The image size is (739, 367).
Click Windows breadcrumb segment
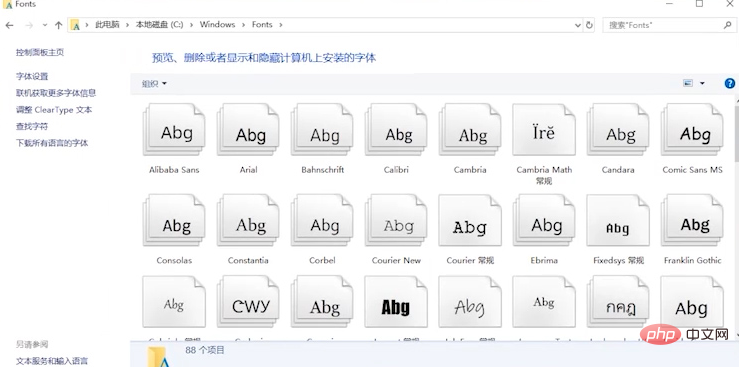point(217,24)
